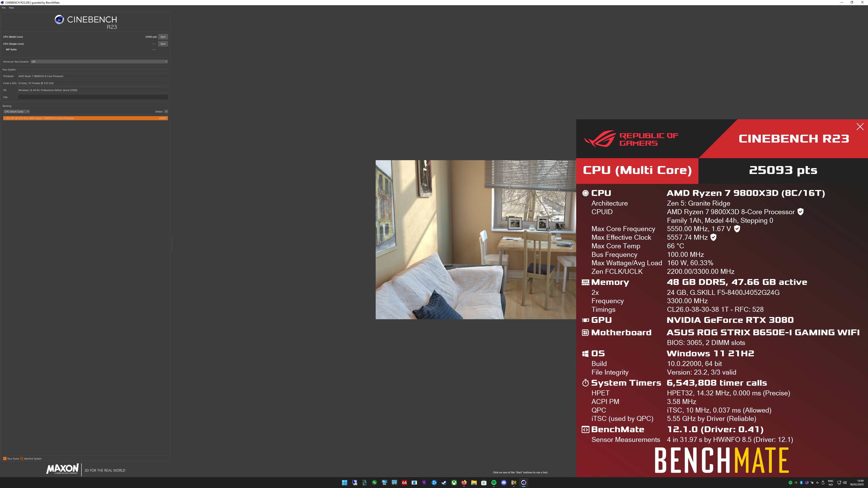The width and height of the screenshot is (868, 488).
Task: Open BenchMate (BM) from the taskbar
Action: pyautogui.click(x=514, y=483)
